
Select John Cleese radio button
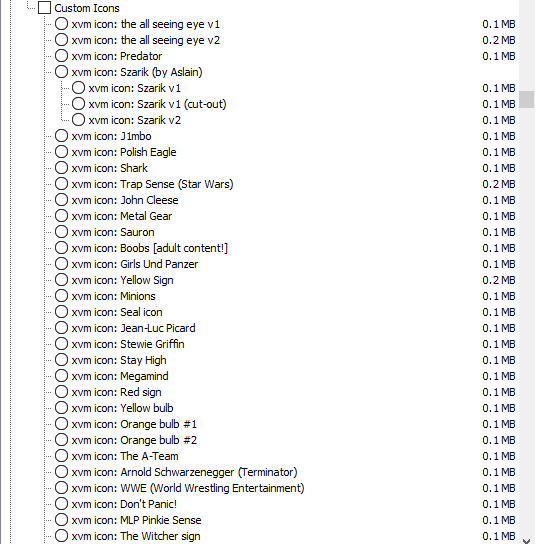pos(61,200)
